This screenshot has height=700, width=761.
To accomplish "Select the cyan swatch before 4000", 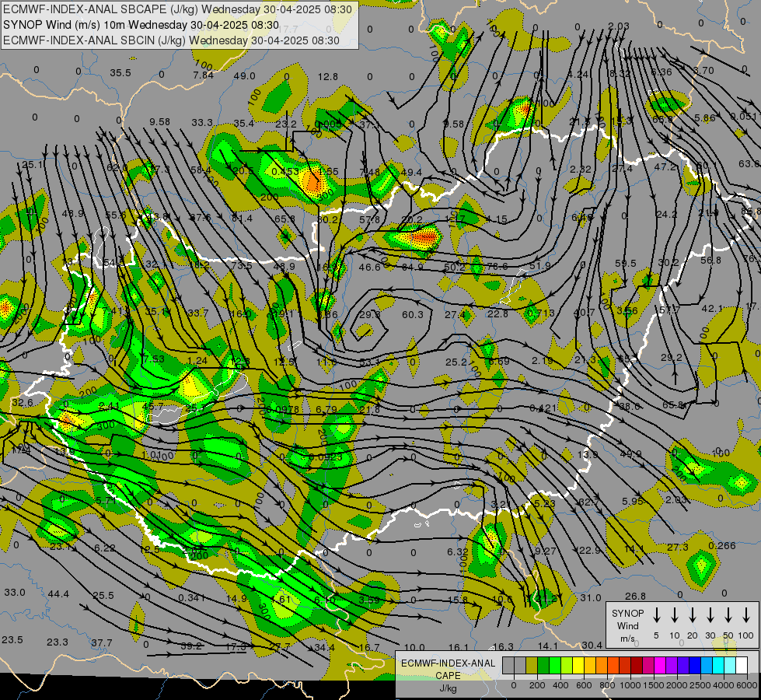I will point(718,666).
